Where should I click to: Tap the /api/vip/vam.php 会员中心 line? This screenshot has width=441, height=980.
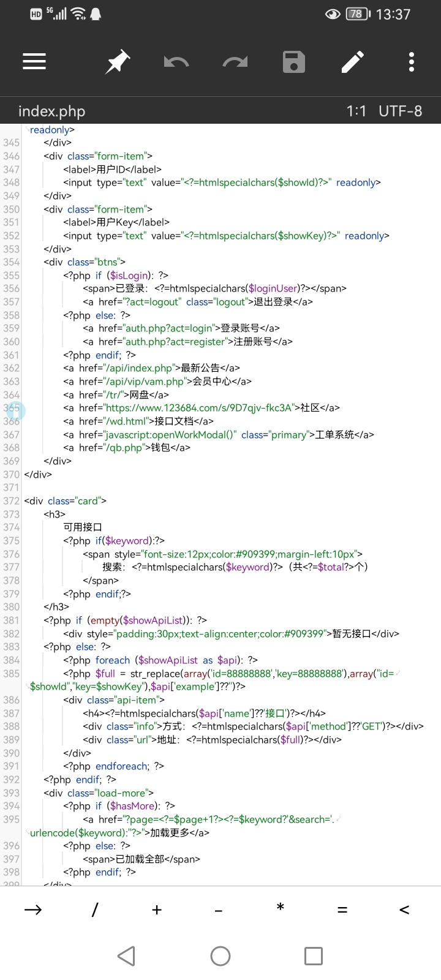pos(157,382)
